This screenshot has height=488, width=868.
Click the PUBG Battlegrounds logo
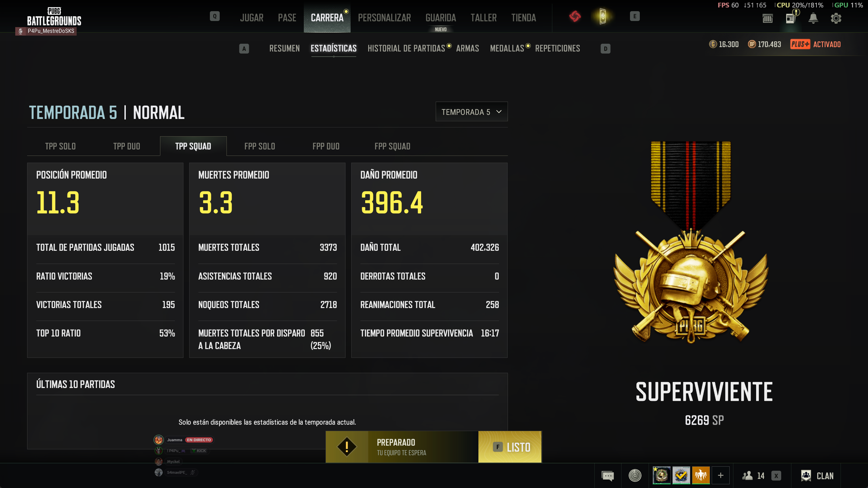pos(54,17)
